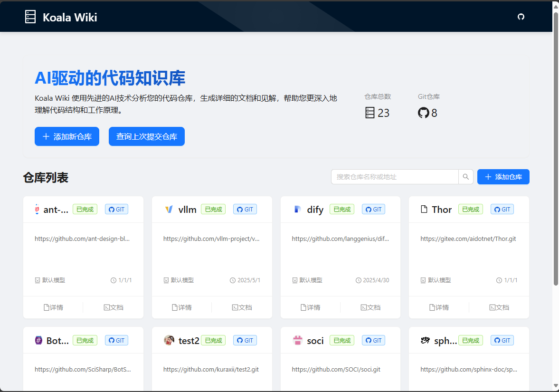Click the 添加仓库 button beside search
This screenshot has width=559, height=392.
(x=503, y=177)
